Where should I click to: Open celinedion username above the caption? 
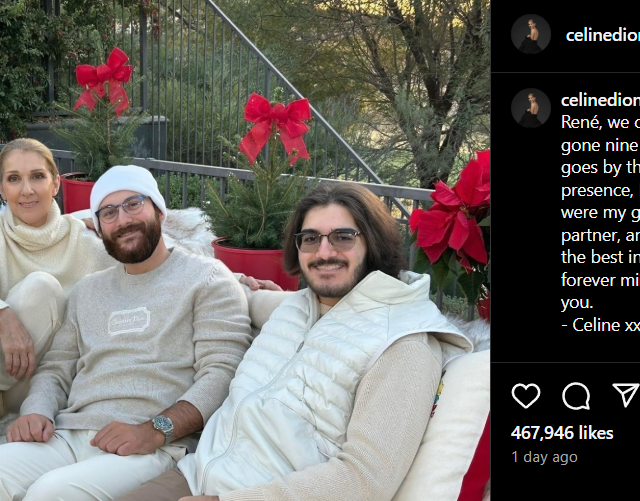(600, 100)
